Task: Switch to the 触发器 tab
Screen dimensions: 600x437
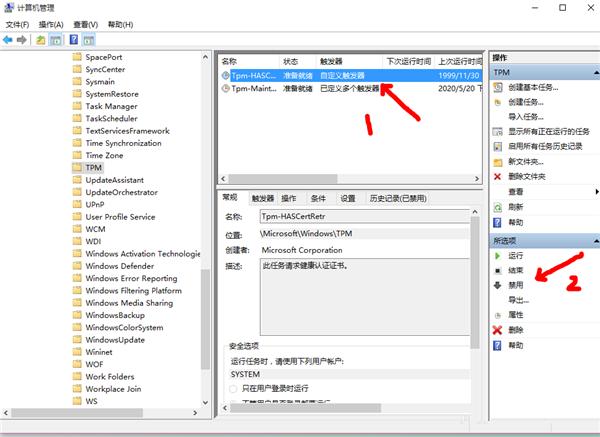Action: click(262, 199)
